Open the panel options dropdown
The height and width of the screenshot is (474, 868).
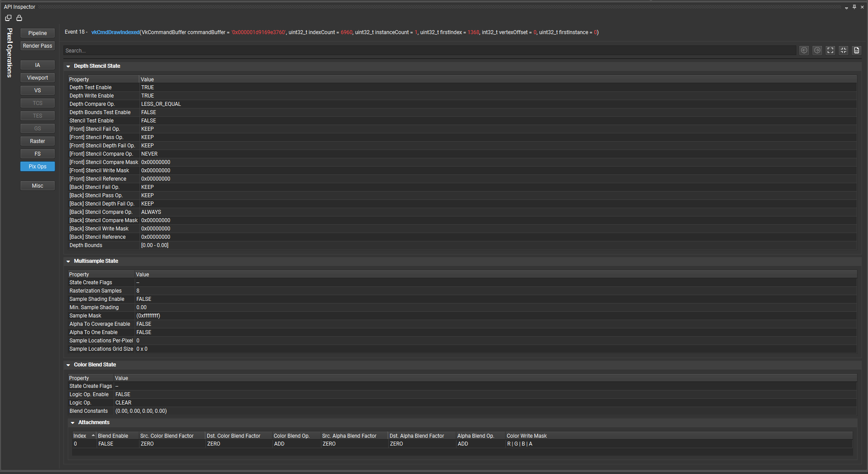(x=847, y=7)
